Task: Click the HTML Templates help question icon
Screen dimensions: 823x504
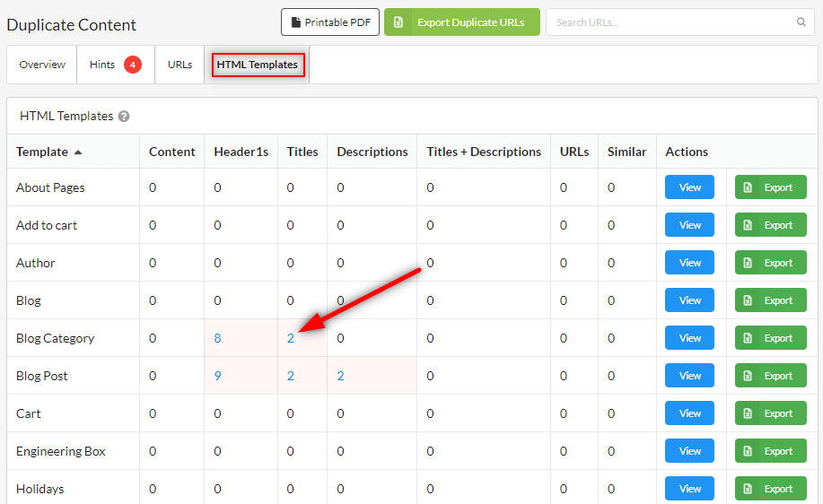Action: 124,117
